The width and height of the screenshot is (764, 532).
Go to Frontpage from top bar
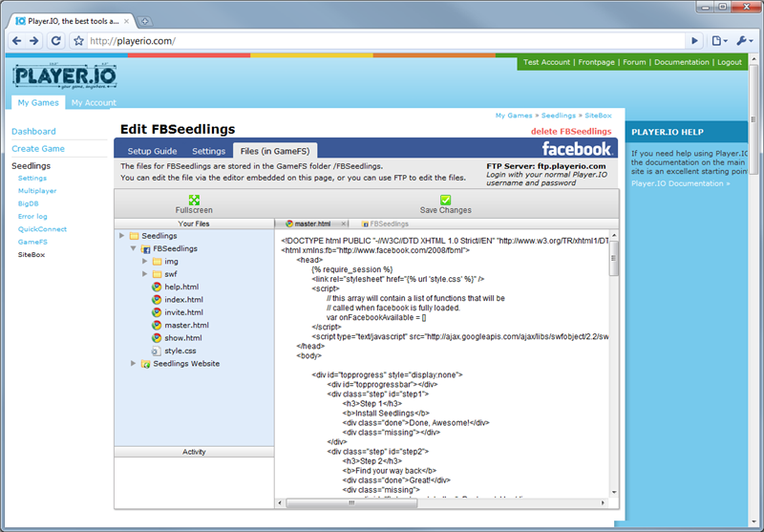(596, 62)
